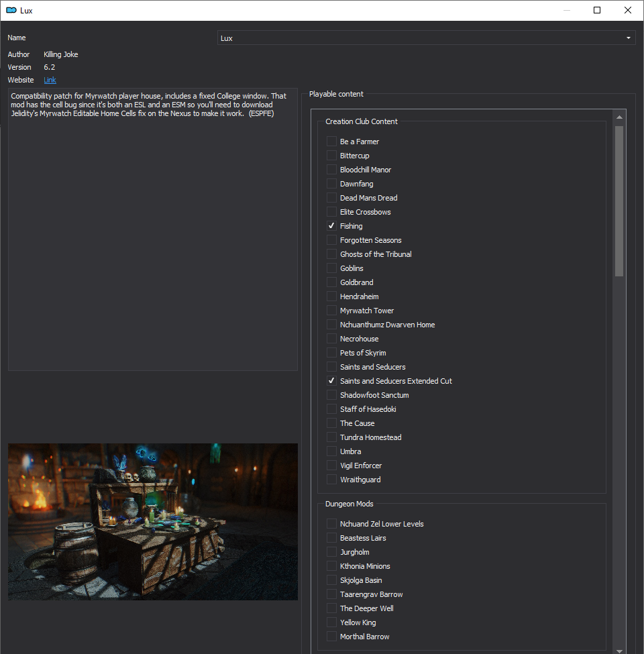Click the scrollbar up arrow
This screenshot has height=654, width=644.
coord(619,117)
